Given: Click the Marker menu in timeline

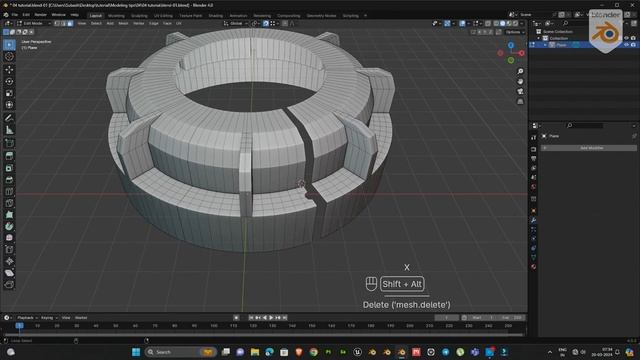Looking at the screenshot, I should (81, 318).
